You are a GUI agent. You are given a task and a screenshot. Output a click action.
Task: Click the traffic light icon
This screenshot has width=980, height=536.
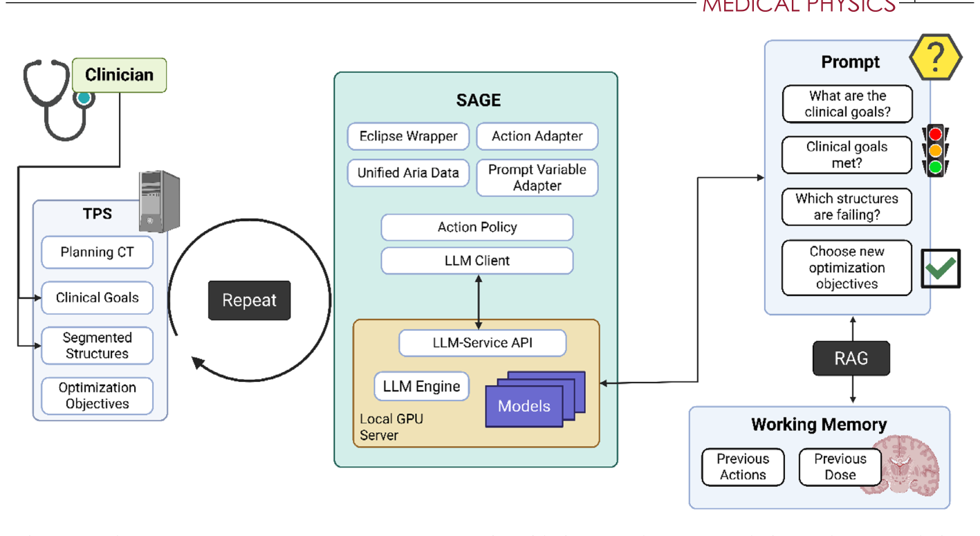click(935, 151)
